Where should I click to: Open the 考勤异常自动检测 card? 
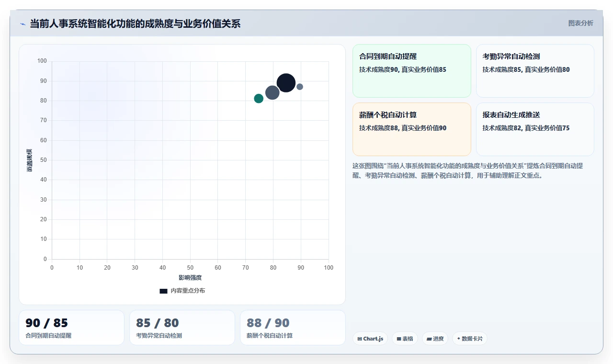[x=535, y=71]
